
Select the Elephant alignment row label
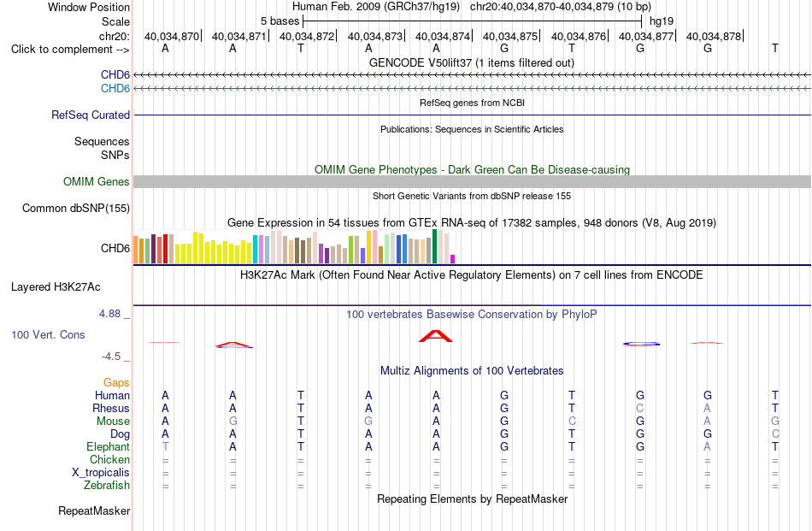pos(108,446)
